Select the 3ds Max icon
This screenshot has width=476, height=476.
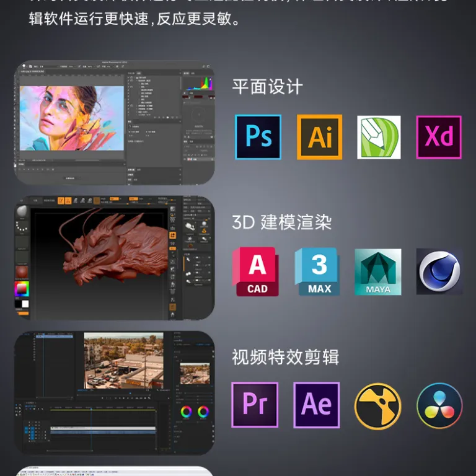pyautogui.click(x=317, y=271)
